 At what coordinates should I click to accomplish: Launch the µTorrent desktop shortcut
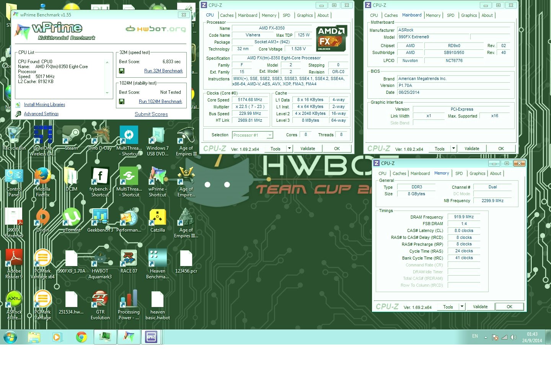point(72,220)
